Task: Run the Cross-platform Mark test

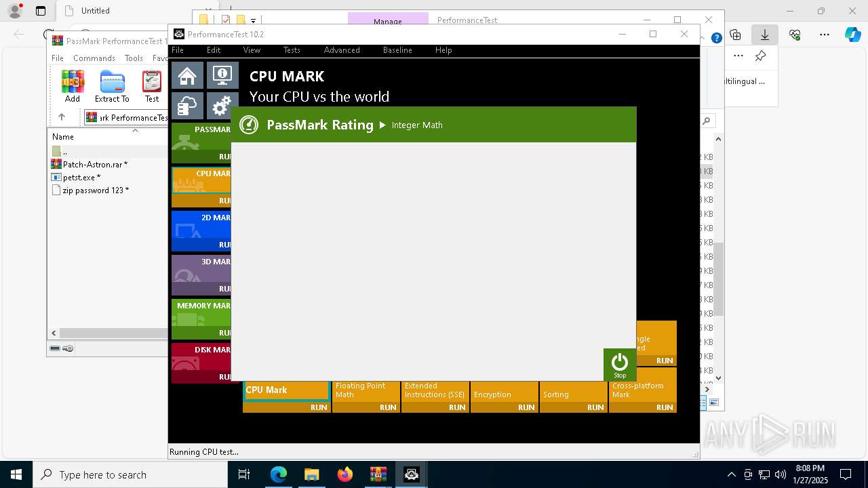Action: pos(665,407)
